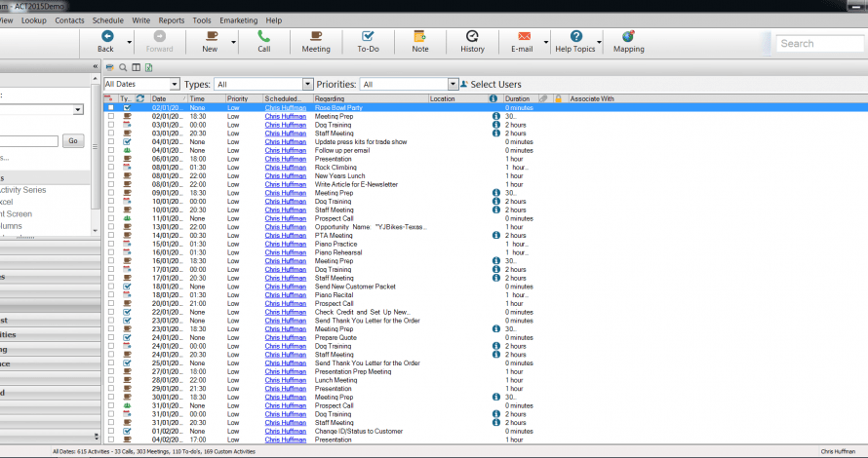
Task: Launch the Mapping globe tool
Action: (628, 36)
